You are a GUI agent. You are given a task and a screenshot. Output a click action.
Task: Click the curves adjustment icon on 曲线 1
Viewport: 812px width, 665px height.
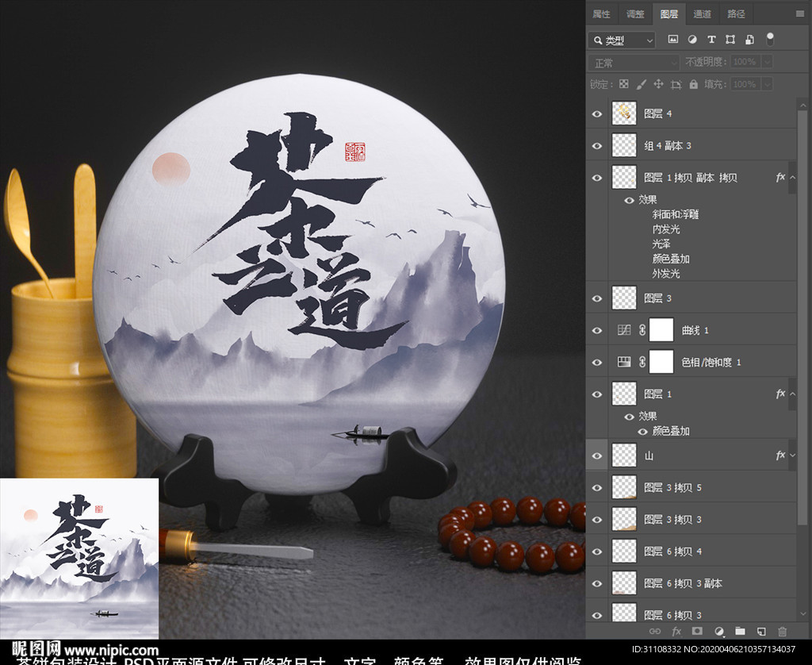(x=624, y=330)
